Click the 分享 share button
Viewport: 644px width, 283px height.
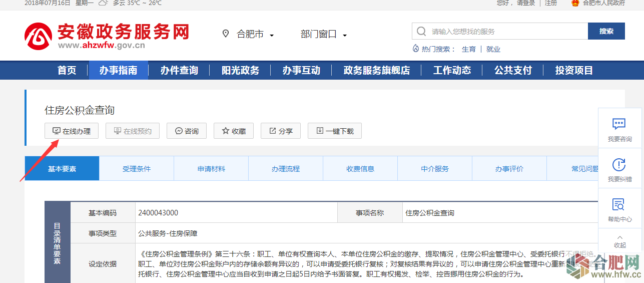coord(281,131)
